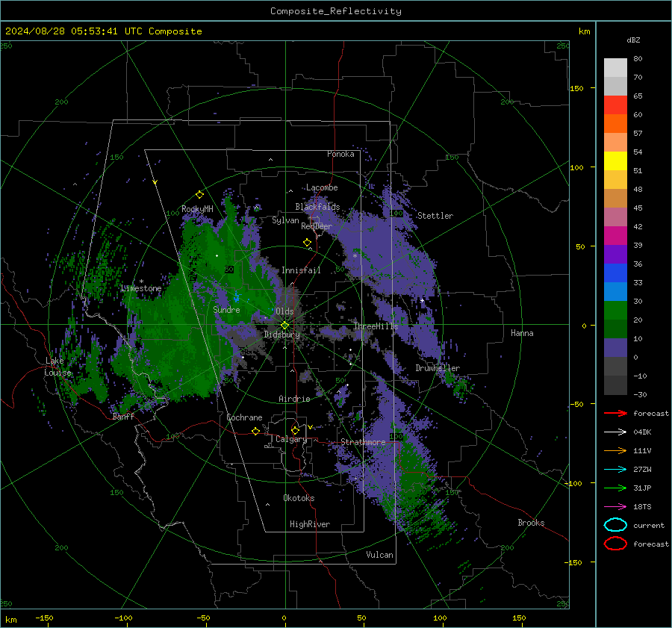Click the 'Vulcan' city label

[x=379, y=555]
